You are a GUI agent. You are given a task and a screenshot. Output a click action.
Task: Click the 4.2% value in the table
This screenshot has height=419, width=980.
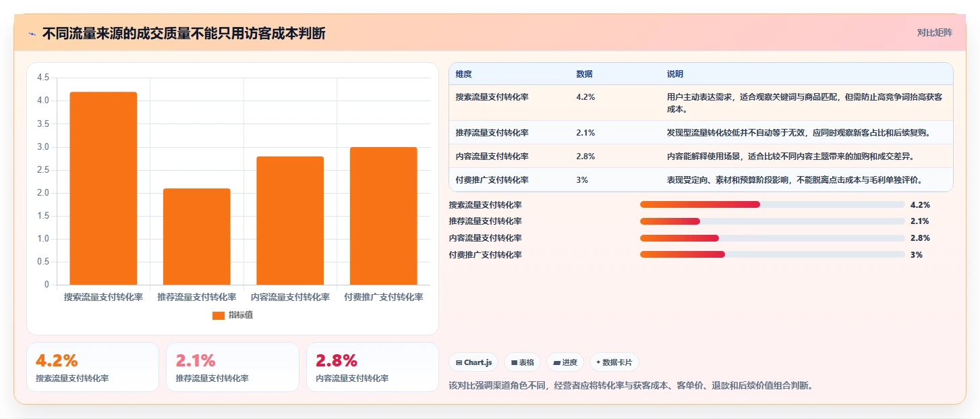[x=585, y=97]
